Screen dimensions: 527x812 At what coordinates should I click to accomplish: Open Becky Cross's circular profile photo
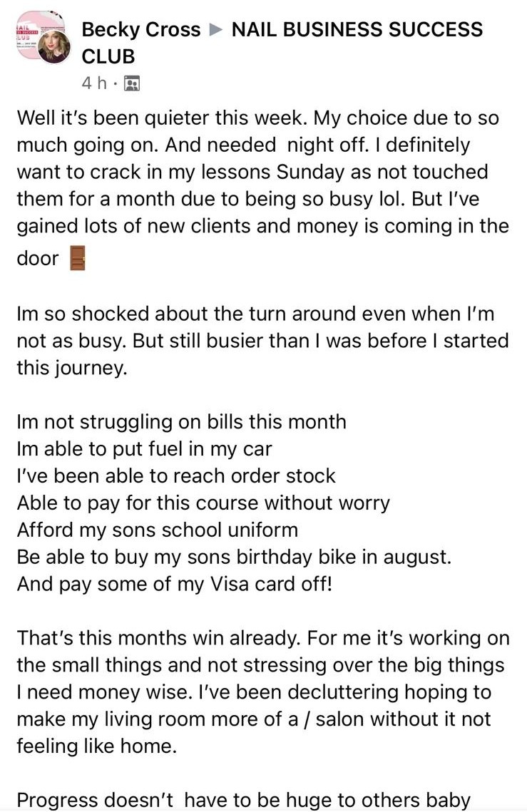pyautogui.click(x=53, y=47)
